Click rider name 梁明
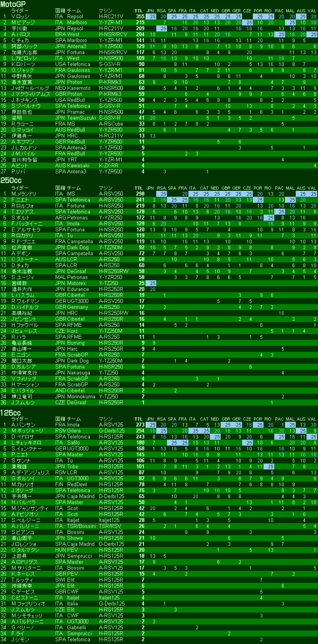The height and width of the screenshot is (644, 318). [x=17, y=118]
